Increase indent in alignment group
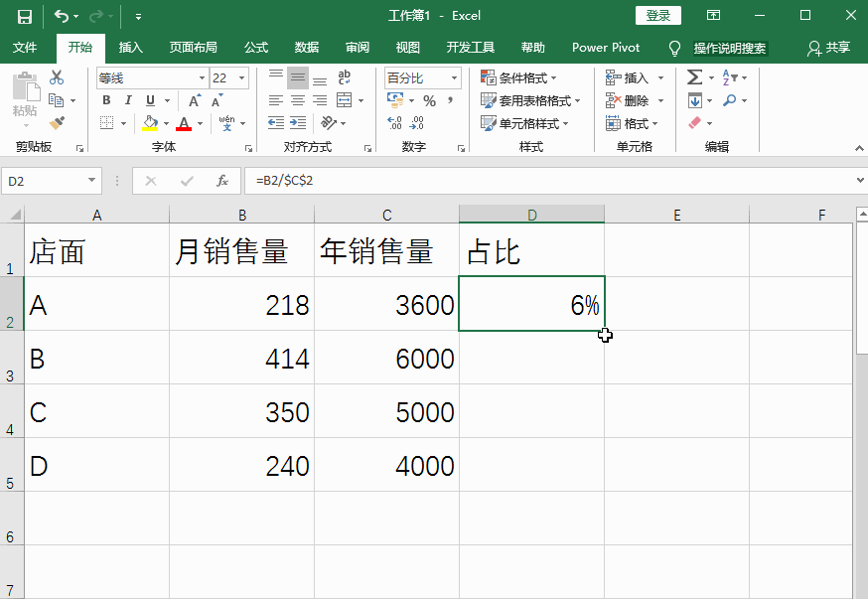This screenshot has height=599, width=868. (298, 123)
